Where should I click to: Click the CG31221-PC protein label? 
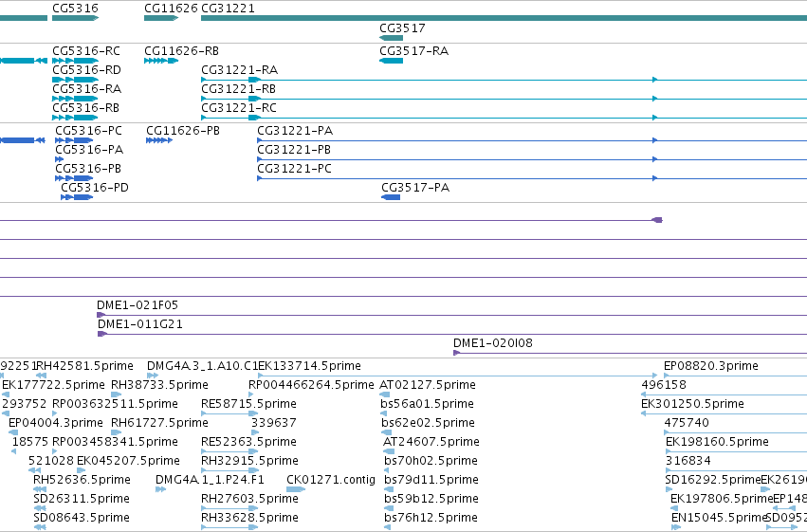[294, 169]
